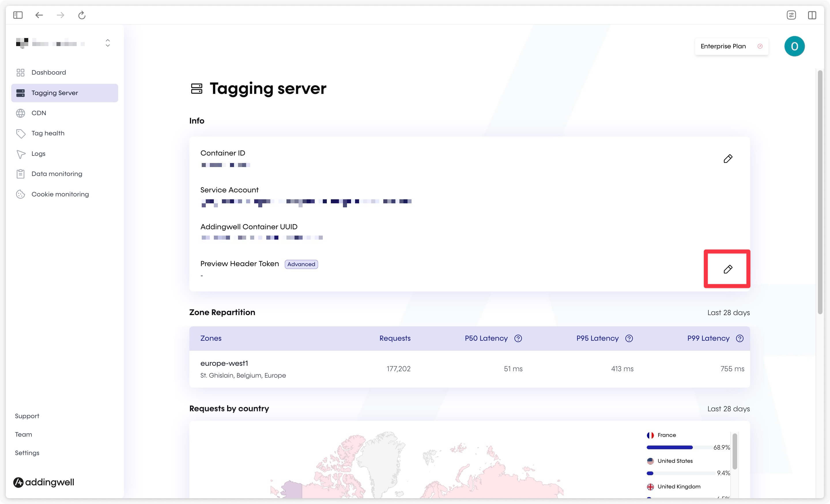Click the Enterprise Plan button
Viewport: 830px width, 504px height.
731,46
